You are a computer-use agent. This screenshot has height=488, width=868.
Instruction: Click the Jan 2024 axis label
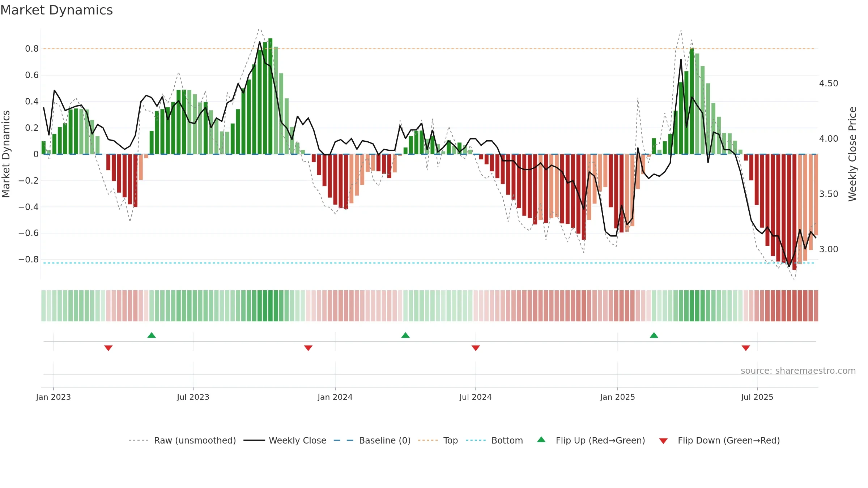(335, 397)
